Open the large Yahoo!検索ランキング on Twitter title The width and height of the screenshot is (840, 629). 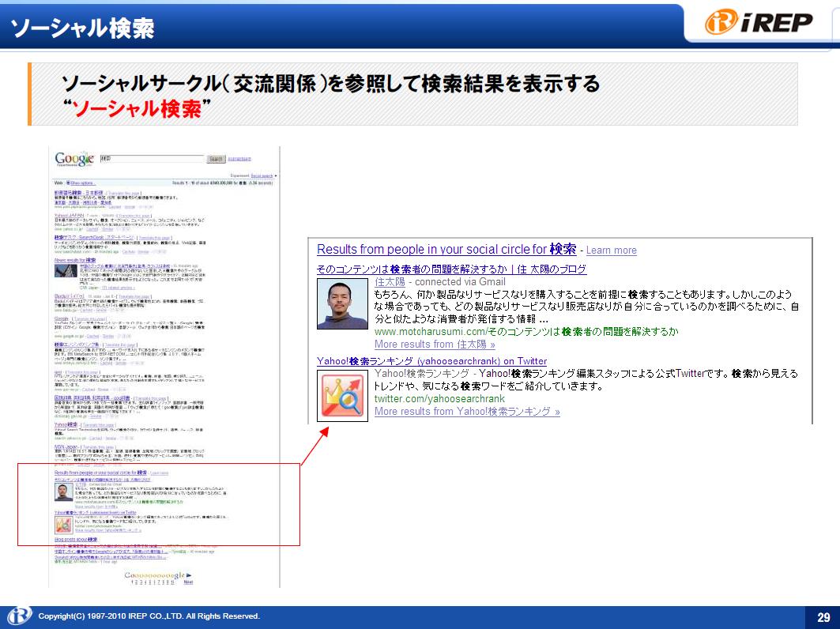tap(431, 361)
